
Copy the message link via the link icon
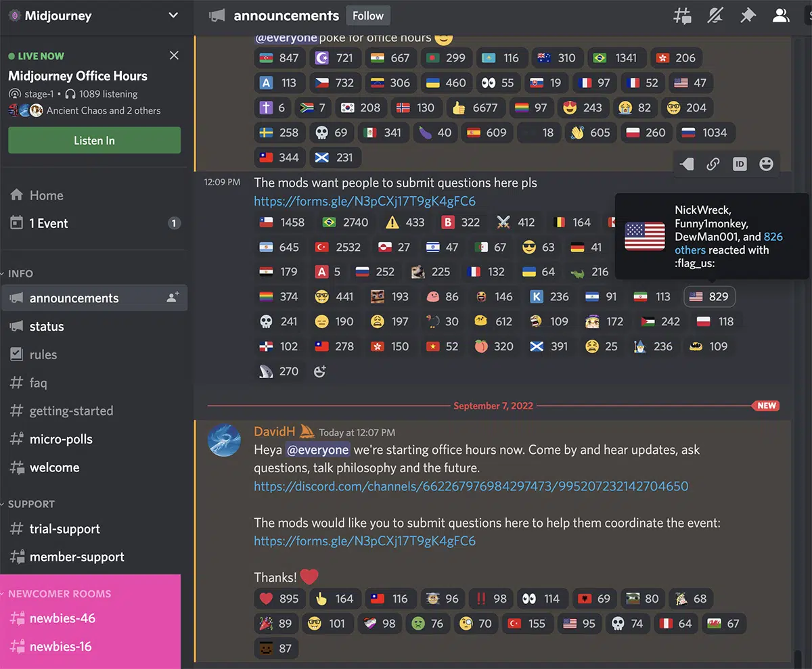[x=713, y=163]
